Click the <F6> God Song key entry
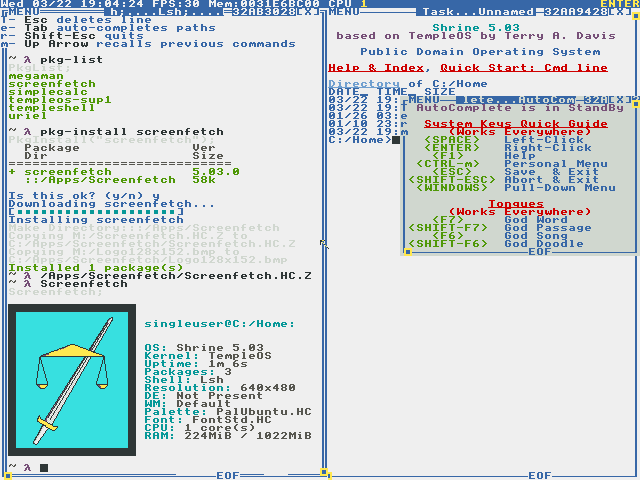This screenshot has height=480, width=640. 500,236
